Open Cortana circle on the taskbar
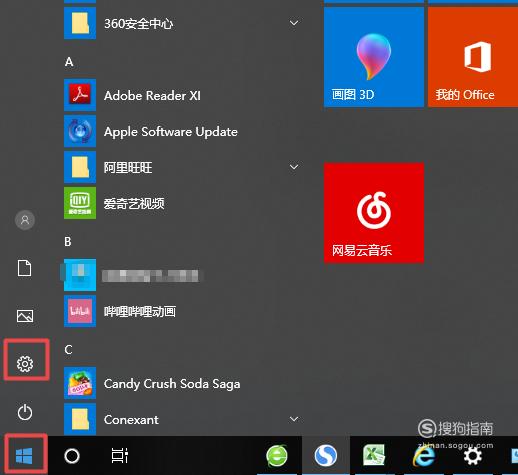This screenshot has width=518, height=475. (72, 456)
